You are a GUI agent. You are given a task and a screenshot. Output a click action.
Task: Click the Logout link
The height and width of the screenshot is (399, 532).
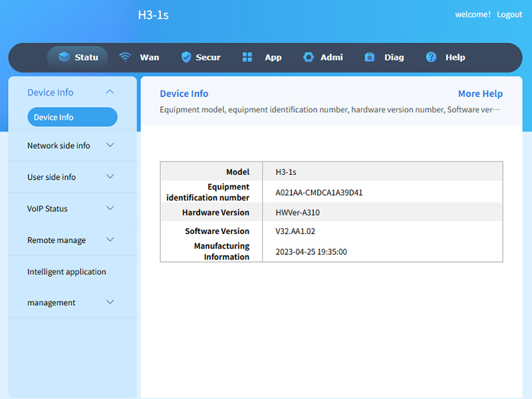[509, 15]
